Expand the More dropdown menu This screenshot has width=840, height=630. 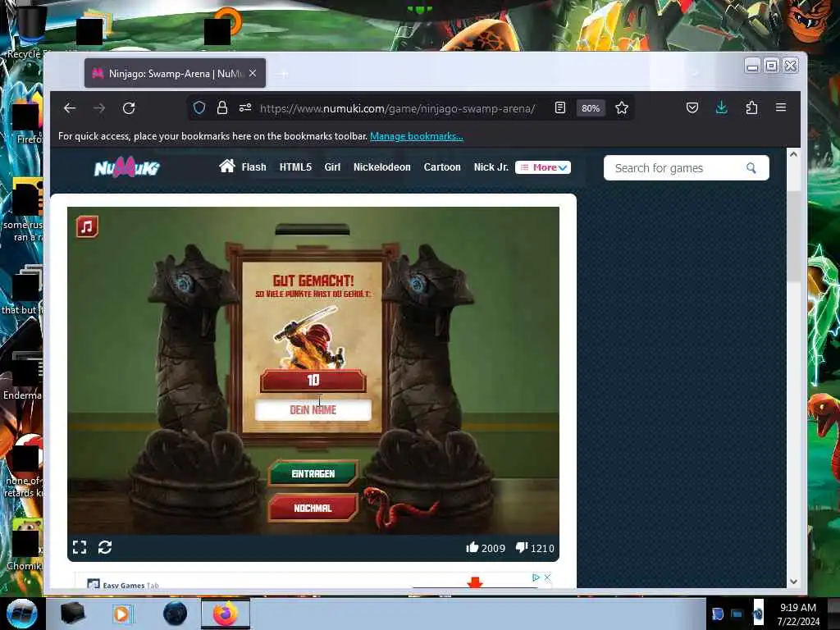click(543, 167)
